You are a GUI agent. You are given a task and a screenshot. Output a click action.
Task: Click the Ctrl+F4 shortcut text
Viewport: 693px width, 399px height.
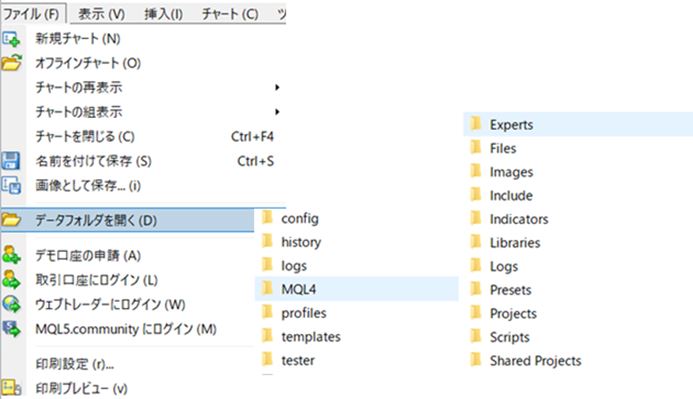pyautogui.click(x=252, y=137)
